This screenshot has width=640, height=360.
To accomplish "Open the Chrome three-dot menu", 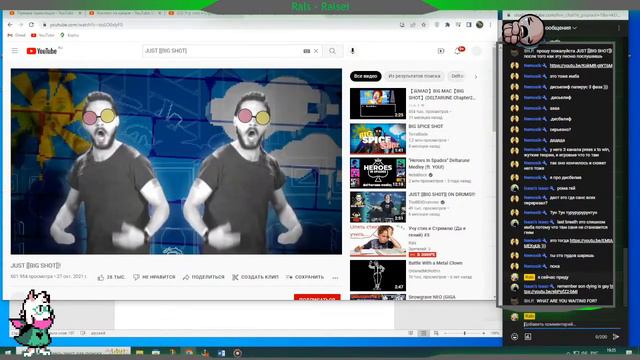I will [x=491, y=25].
